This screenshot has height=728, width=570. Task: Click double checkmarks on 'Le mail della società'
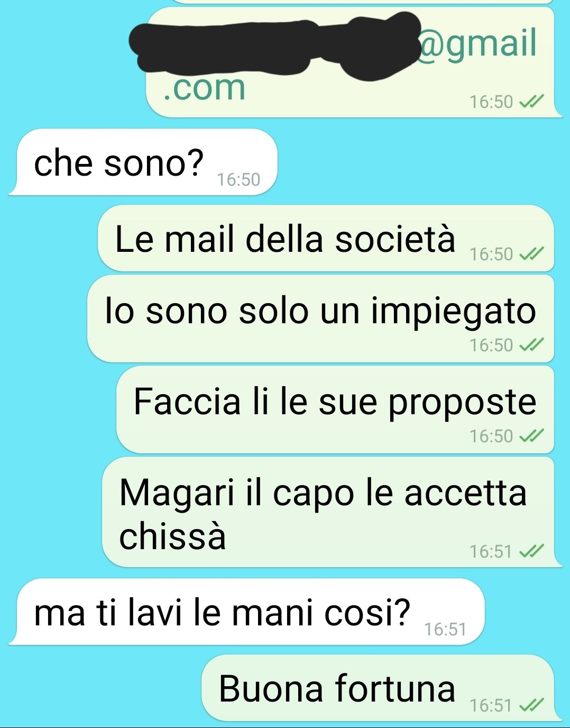coord(531,254)
